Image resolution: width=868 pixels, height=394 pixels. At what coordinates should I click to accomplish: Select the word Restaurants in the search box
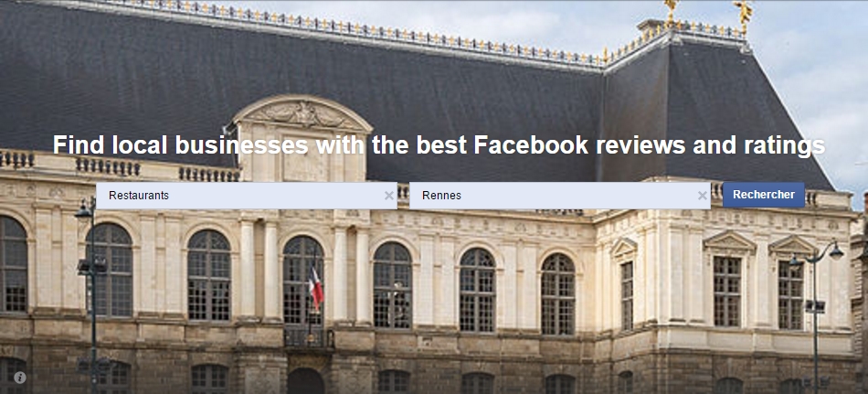coord(138,196)
